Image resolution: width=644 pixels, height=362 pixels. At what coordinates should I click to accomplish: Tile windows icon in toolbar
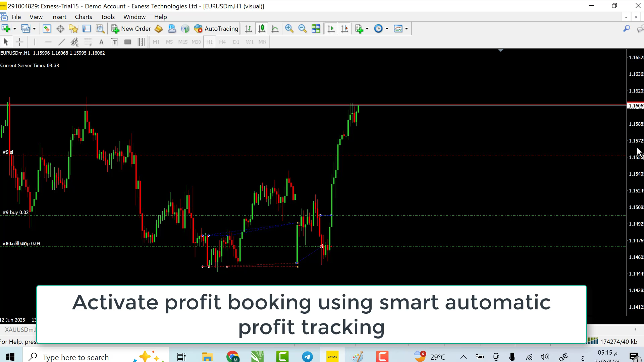coord(316,29)
